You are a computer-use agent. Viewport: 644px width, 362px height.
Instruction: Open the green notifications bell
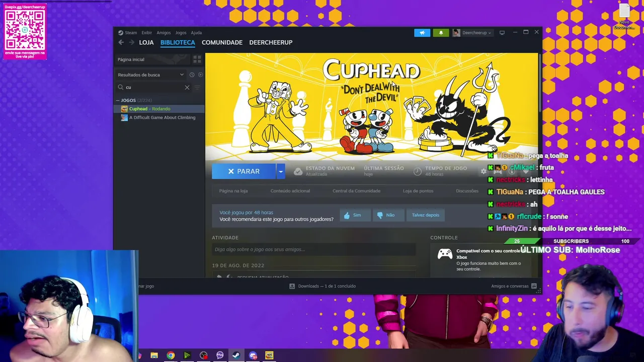pyautogui.click(x=441, y=33)
